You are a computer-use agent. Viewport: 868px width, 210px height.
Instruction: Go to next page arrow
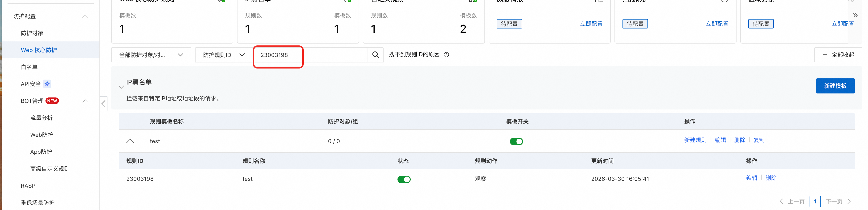(849, 201)
